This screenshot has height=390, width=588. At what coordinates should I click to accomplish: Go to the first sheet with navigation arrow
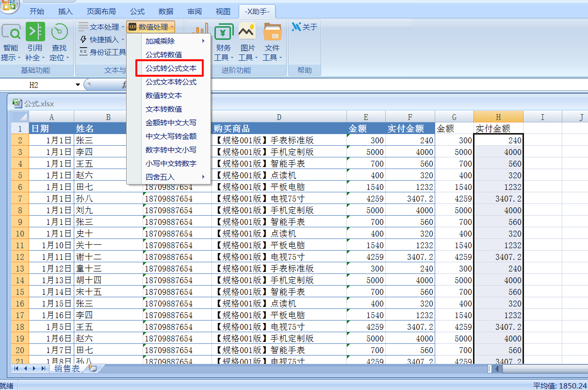pos(17,369)
